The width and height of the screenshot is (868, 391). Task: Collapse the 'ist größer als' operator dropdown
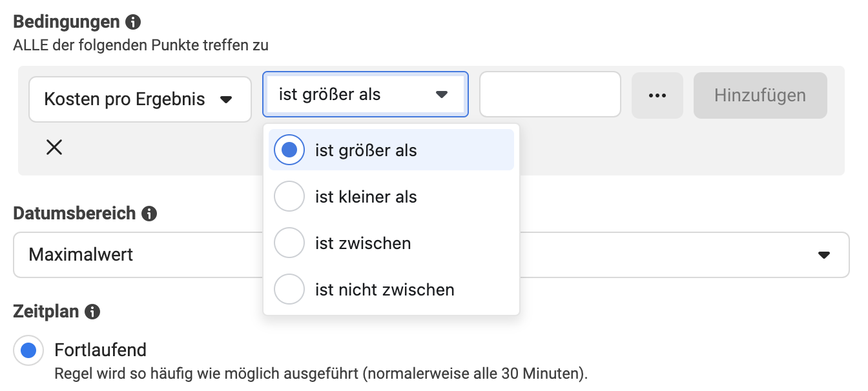(366, 94)
